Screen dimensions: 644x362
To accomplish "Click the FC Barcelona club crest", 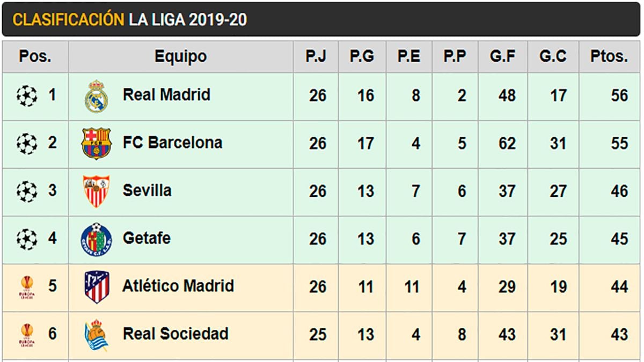I will pyautogui.click(x=96, y=143).
